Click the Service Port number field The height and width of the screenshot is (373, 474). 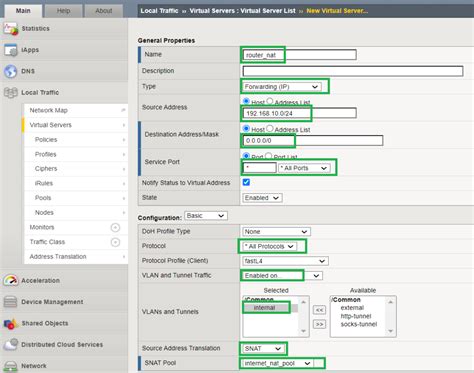coord(260,168)
